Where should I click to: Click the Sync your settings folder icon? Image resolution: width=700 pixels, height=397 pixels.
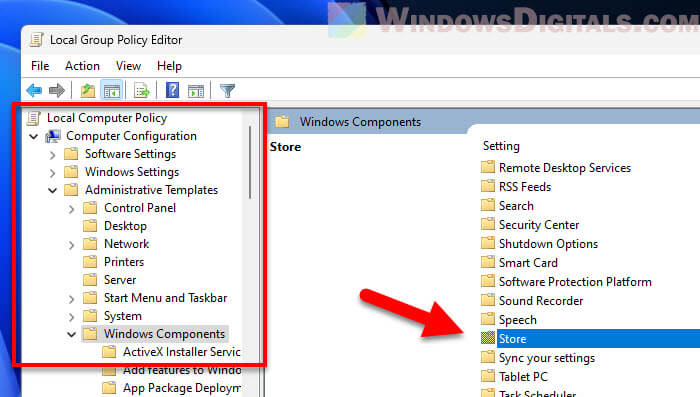click(488, 357)
